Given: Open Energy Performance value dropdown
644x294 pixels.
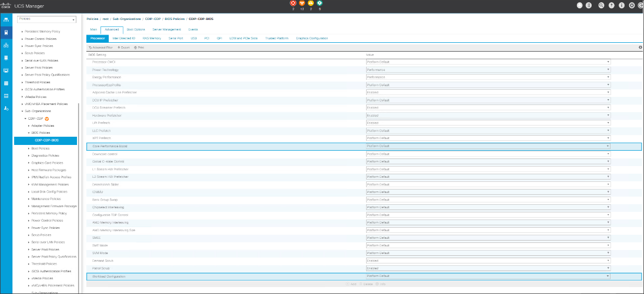Looking at the screenshot, I should click(488, 77).
